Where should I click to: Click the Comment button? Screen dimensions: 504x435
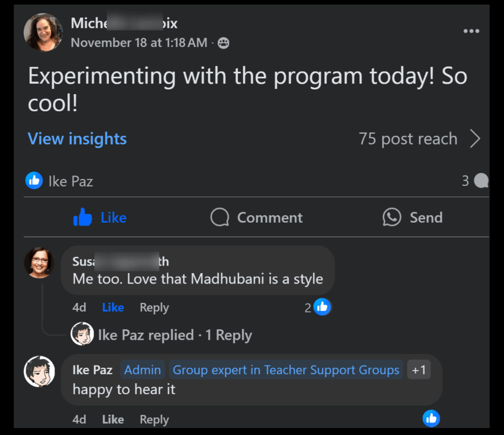point(257,218)
